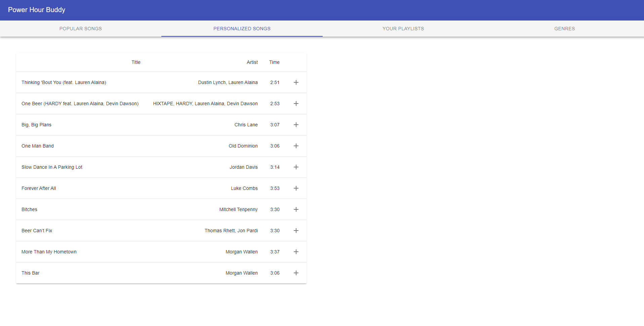Click artist 'Dustin Lynch, Lauren Alaina'

(x=228, y=82)
